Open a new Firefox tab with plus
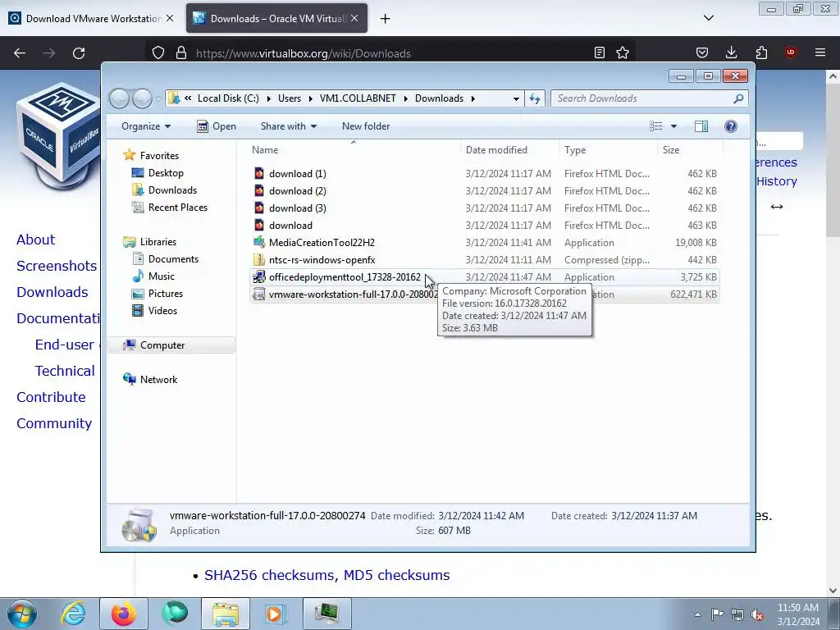Viewport: 840px width, 630px height. [386, 19]
